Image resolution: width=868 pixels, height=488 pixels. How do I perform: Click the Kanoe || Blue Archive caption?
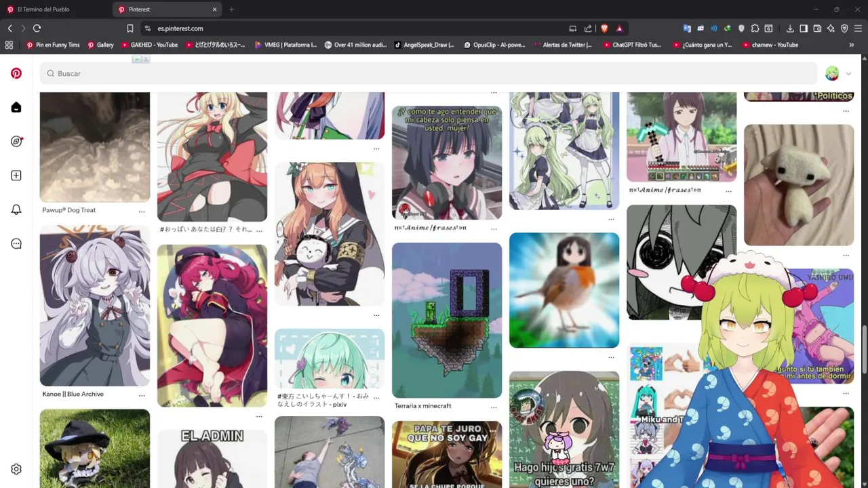click(73, 394)
